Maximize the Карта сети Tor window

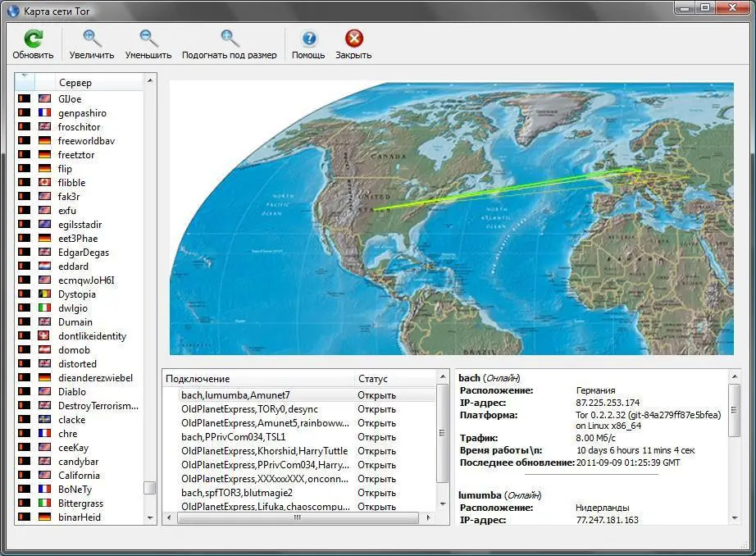click(x=705, y=7)
